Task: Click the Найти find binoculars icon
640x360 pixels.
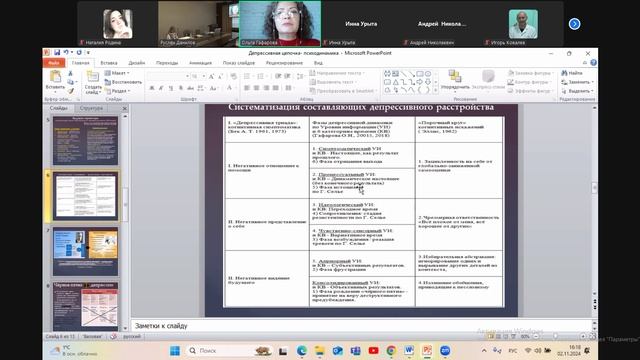Action: (564, 73)
